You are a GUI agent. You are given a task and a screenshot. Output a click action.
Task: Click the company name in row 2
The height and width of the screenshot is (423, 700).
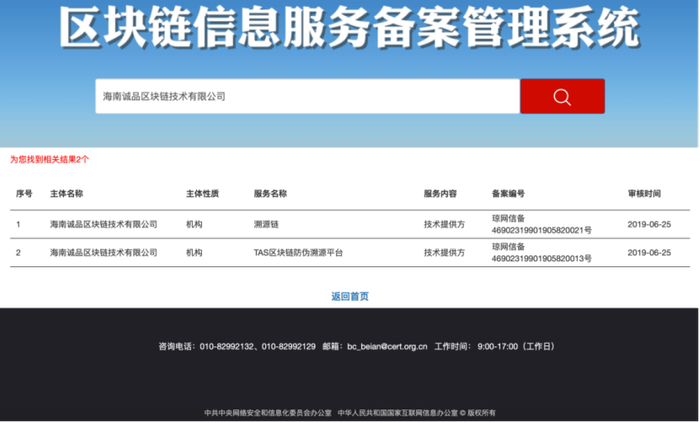[x=104, y=253]
